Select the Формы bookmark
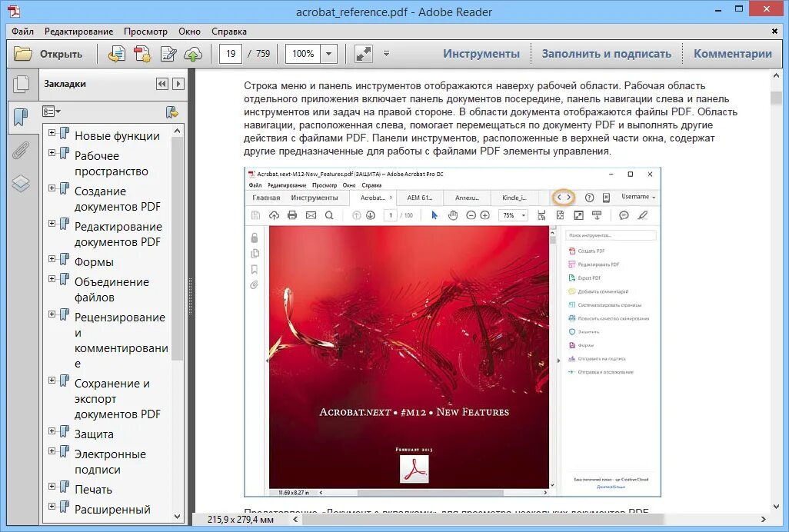This screenshot has width=789, height=532. [94, 262]
